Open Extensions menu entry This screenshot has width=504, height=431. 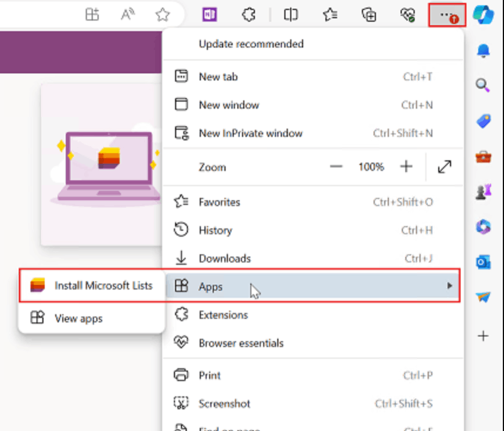coord(313,315)
